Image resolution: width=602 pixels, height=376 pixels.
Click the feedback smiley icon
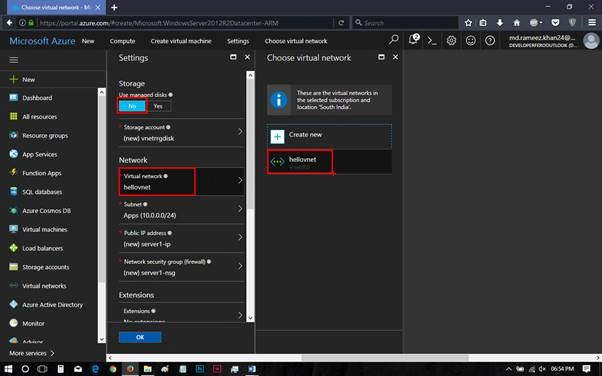click(x=471, y=40)
